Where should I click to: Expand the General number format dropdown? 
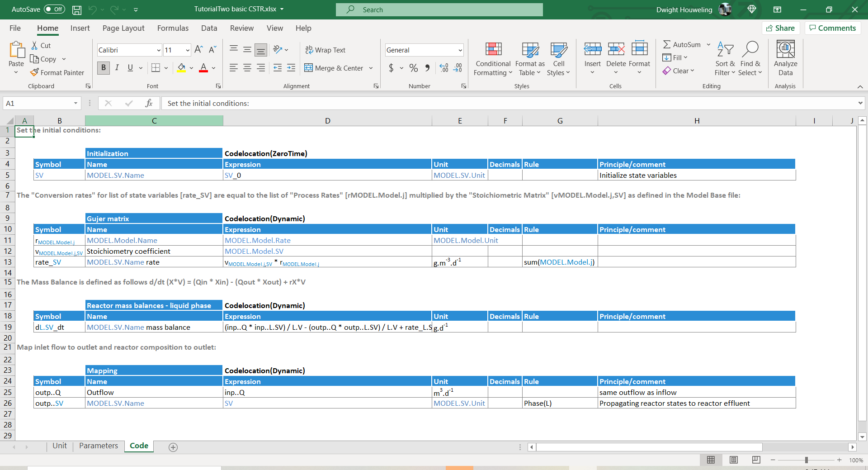click(x=460, y=50)
